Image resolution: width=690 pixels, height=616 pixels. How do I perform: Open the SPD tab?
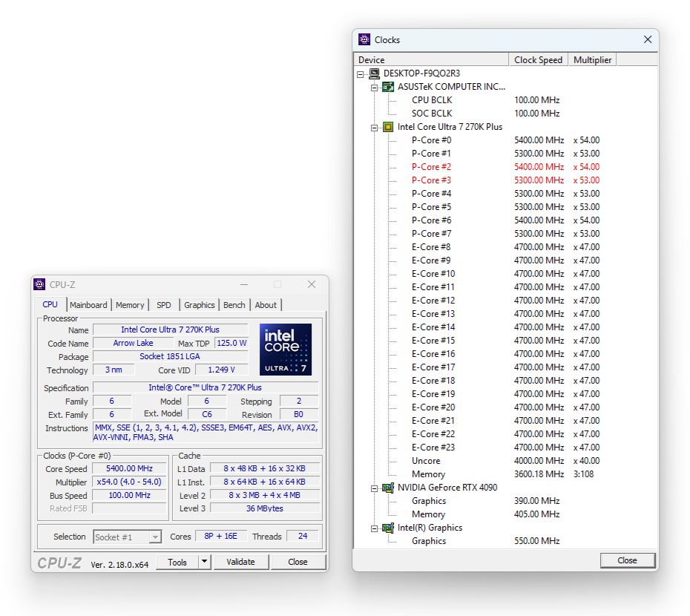coord(164,305)
